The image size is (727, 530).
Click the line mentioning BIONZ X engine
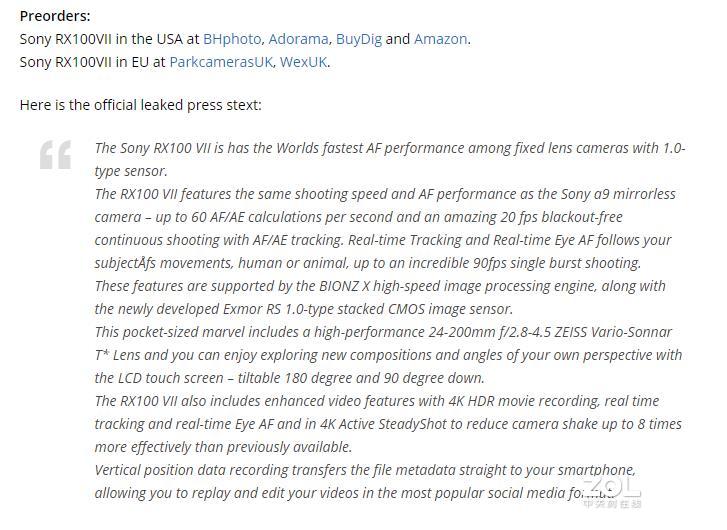point(380,286)
